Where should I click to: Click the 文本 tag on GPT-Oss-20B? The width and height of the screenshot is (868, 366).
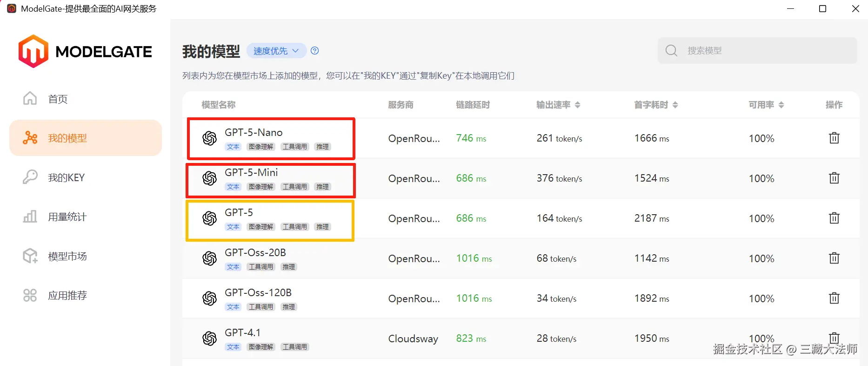pyautogui.click(x=233, y=267)
